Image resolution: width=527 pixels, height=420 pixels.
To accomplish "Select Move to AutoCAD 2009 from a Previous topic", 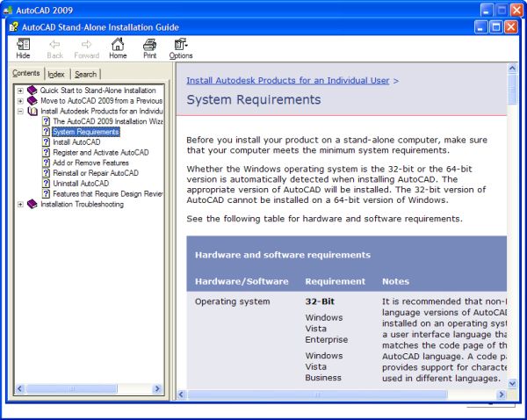I will tap(102, 100).
